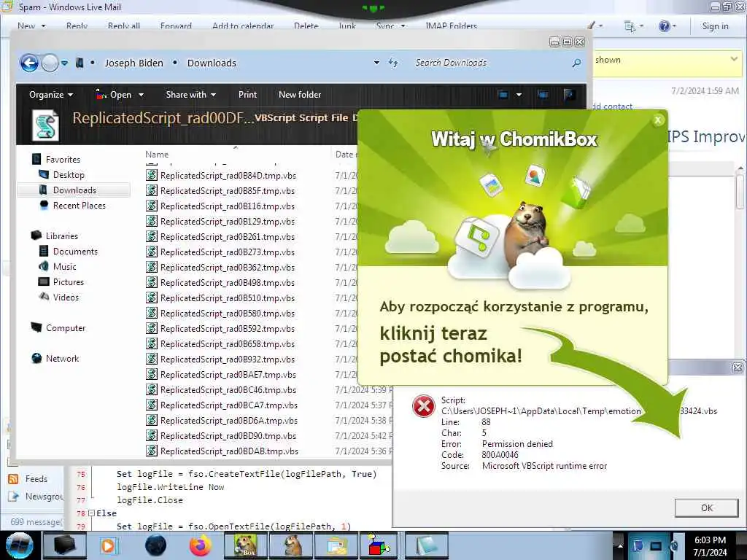The image size is (747, 560).
Task: Open Feeds in Live Mail sidebar
Action: 36,478
